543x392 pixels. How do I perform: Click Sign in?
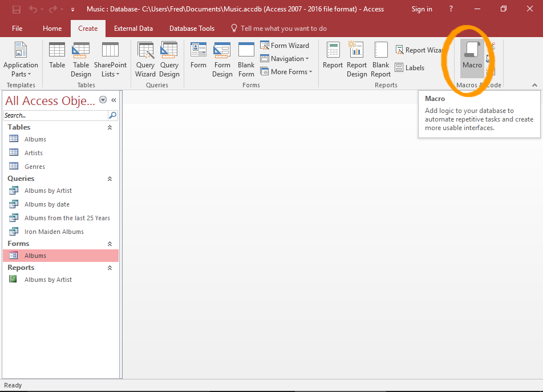422,9
